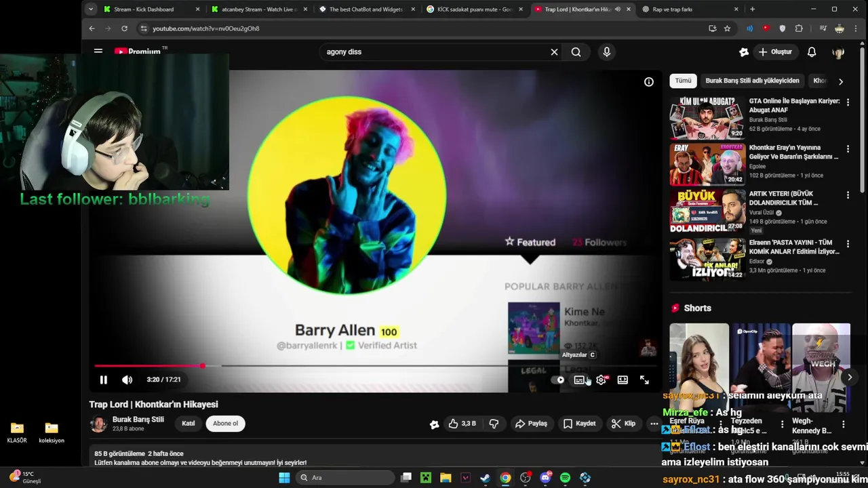Open 'Khontkar Eray'ın Yayınına Geliyor' video title
The image size is (868, 488).
(794, 152)
